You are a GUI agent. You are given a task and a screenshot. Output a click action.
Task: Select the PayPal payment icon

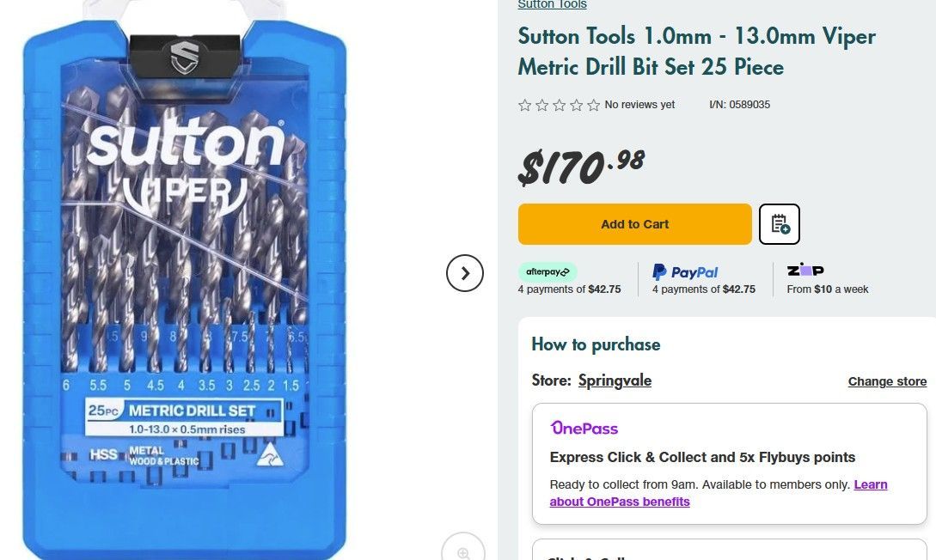click(x=685, y=271)
